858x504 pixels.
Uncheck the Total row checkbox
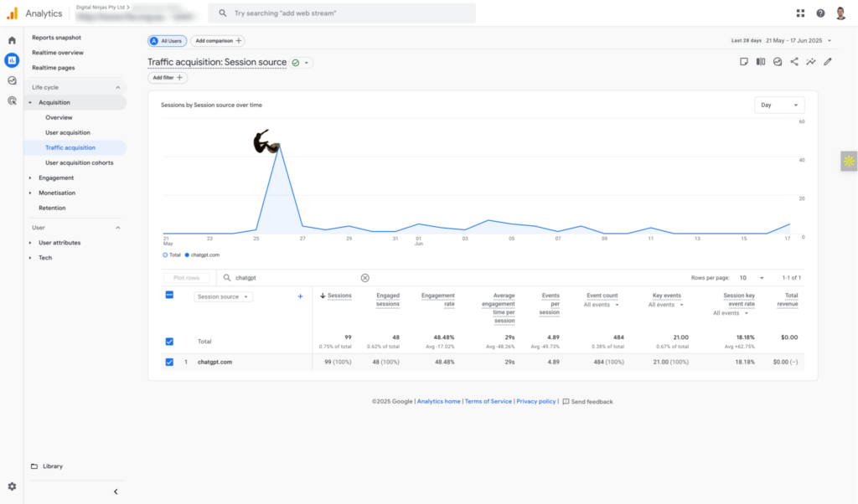(x=170, y=341)
